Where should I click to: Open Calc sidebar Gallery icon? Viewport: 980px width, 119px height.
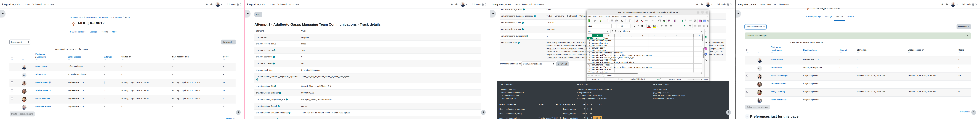[706, 49]
